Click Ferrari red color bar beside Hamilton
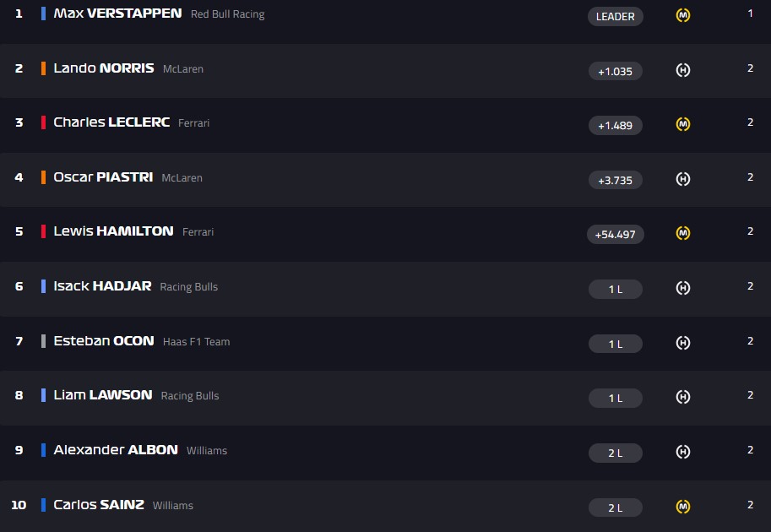The image size is (771, 532). click(43, 231)
